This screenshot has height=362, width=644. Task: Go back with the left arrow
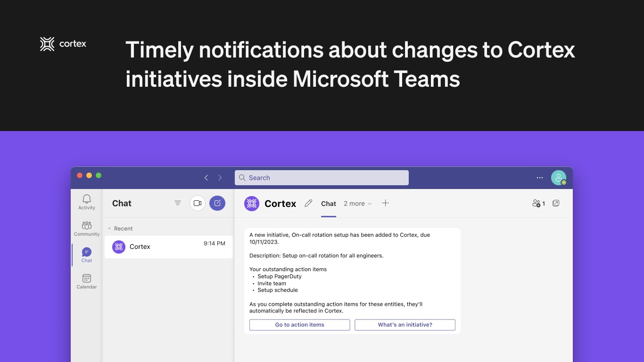click(x=206, y=178)
